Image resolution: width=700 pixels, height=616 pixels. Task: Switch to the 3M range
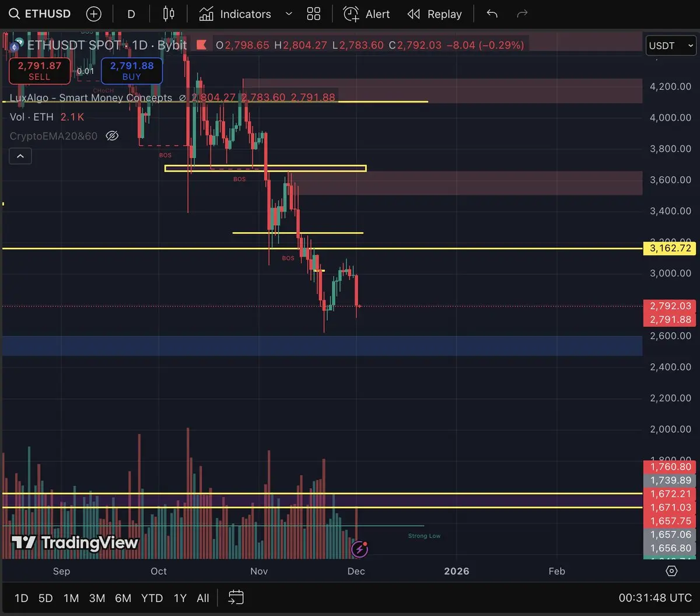(x=97, y=598)
